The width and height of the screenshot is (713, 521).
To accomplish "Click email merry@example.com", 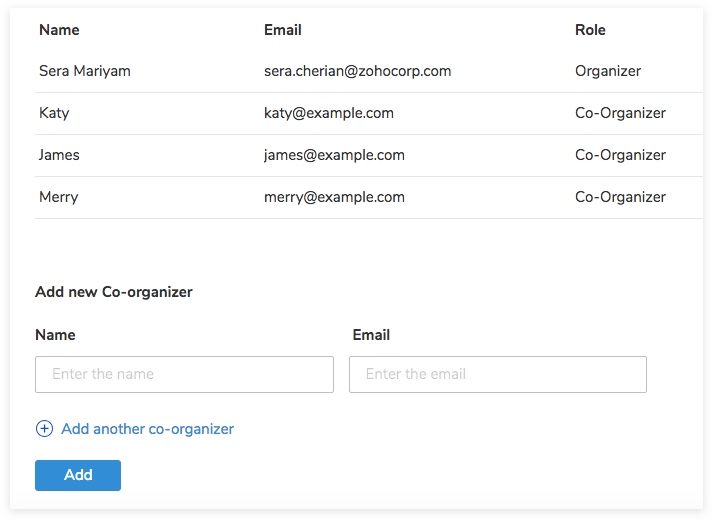I will (x=334, y=197).
